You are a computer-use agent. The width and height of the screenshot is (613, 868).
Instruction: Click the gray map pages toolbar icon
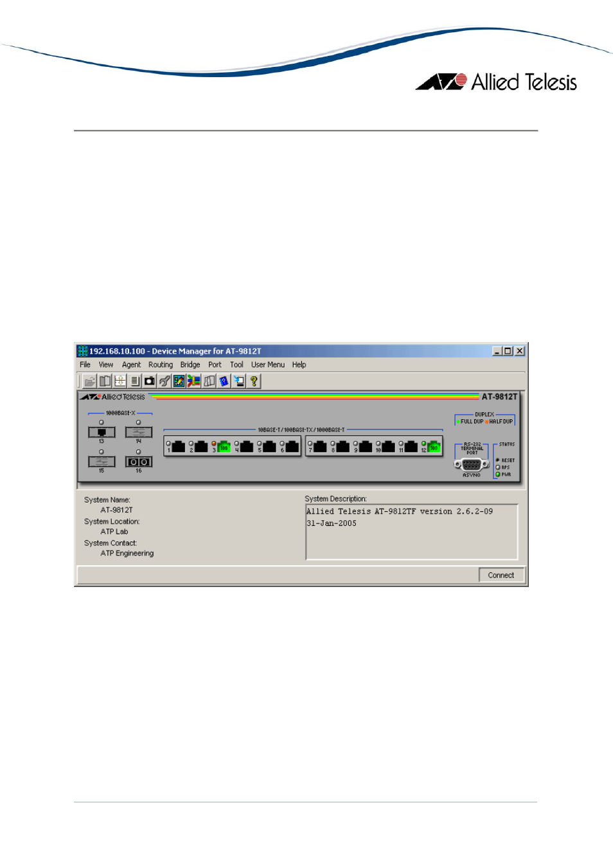pos(209,381)
